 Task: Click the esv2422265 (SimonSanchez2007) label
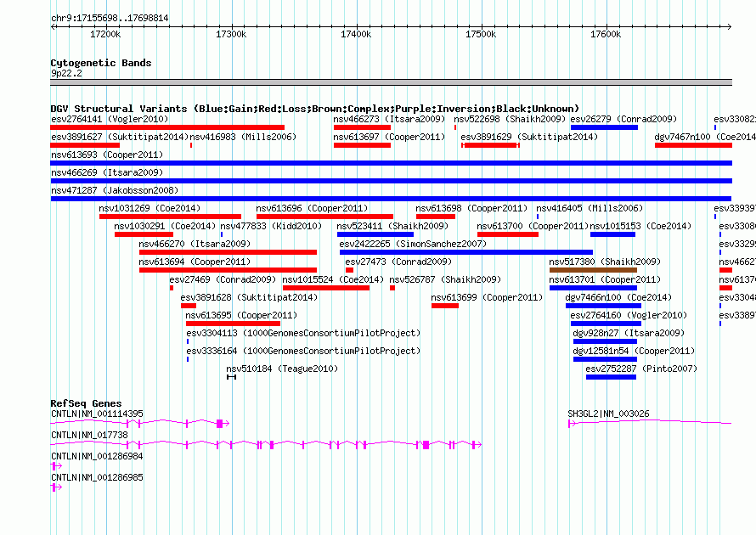(413, 244)
